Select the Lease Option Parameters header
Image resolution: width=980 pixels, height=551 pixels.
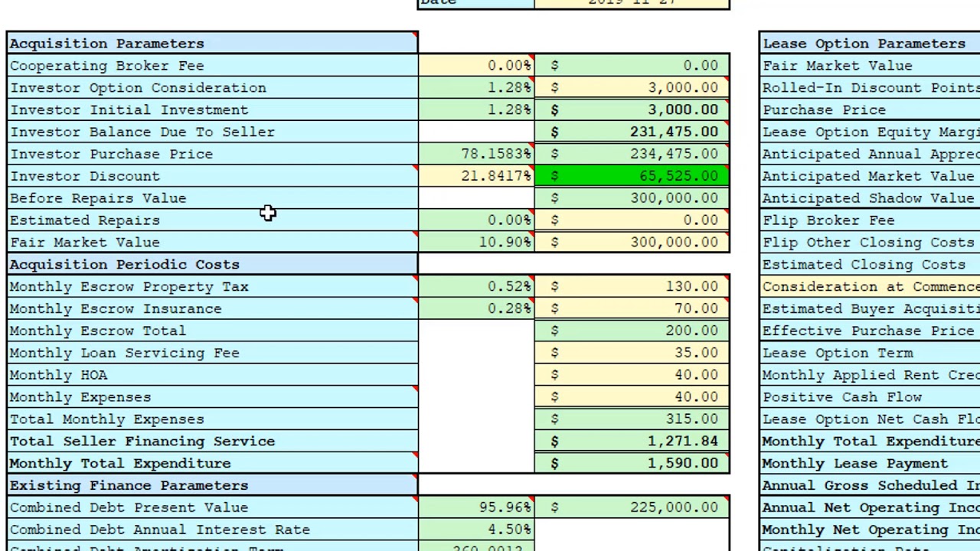(870, 44)
